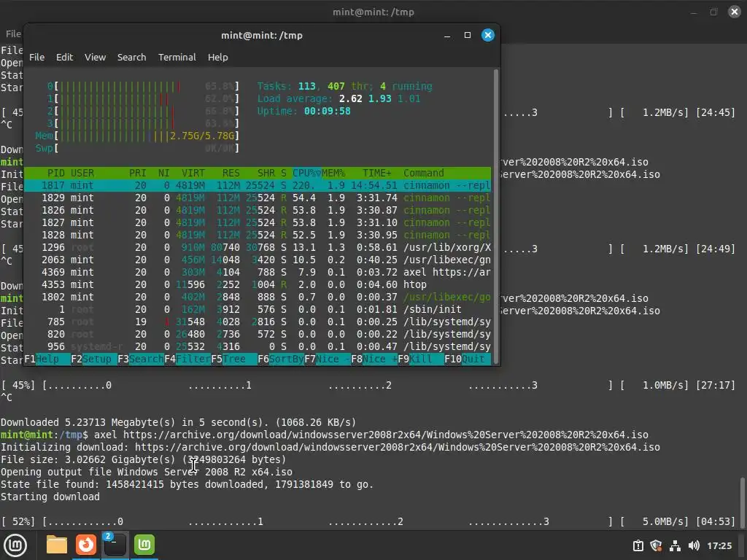Sort by the TIME+ column header
The image size is (747, 560).
[377, 173]
